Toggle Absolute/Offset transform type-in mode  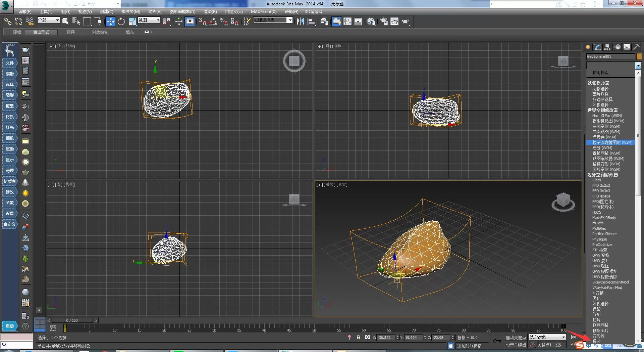coord(367,337)
